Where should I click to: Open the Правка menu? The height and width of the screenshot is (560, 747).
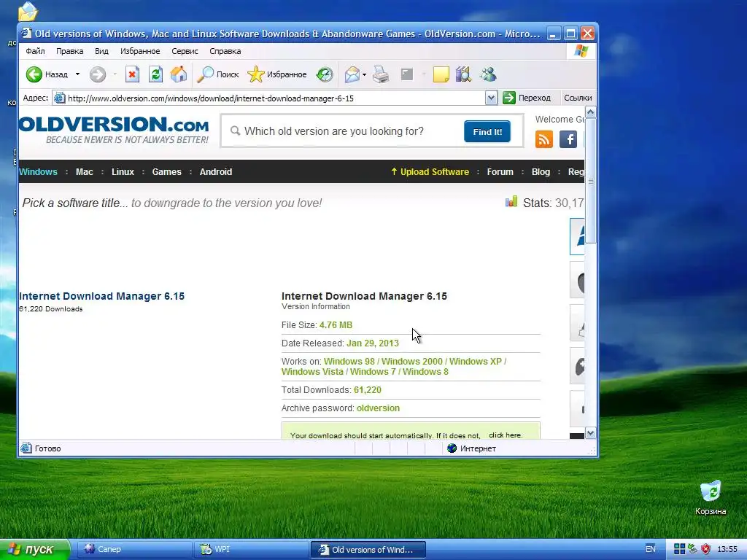point(69,51)
